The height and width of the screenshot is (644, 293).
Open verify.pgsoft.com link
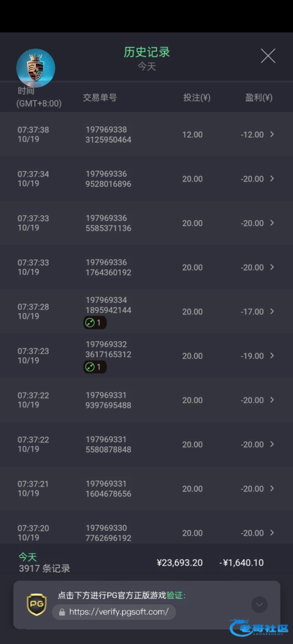(119, 612)
